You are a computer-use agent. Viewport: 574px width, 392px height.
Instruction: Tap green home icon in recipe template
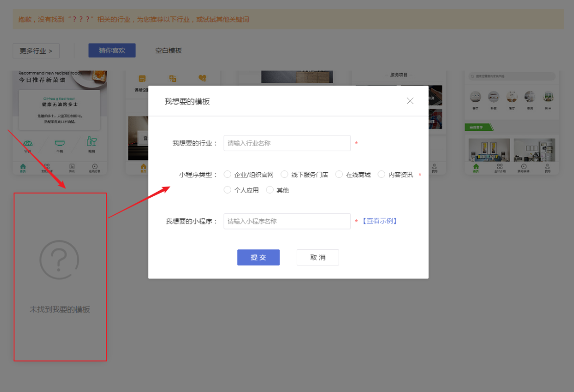pos(23,168)
